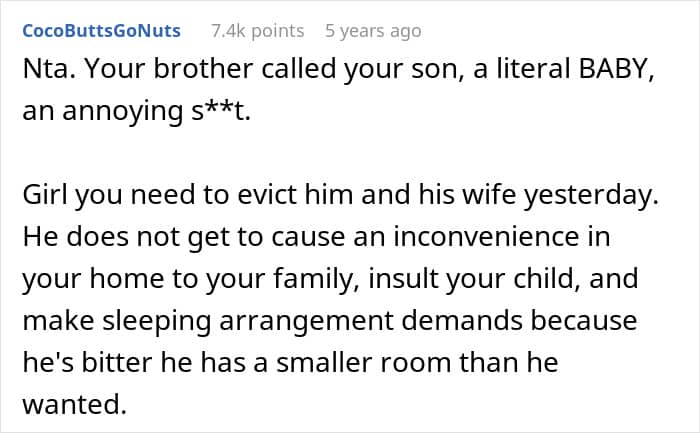
Task: Click the "5 years ago" timestamp
Action: click(x=373, y=31)
